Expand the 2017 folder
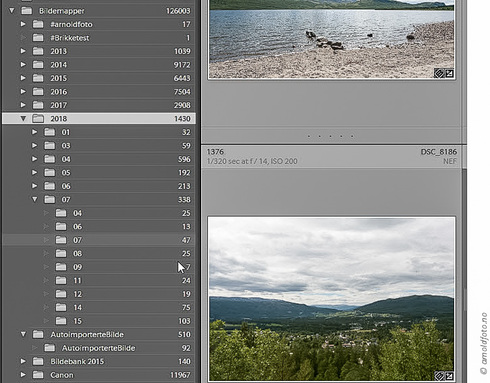This screenshot has width=490, height=383. tap(23, 105)
